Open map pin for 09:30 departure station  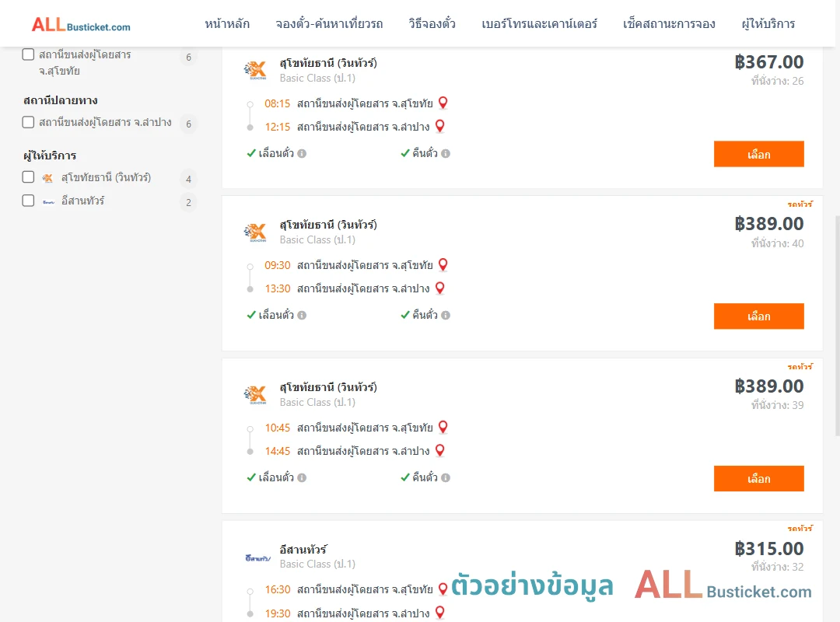tap(443, 264)
